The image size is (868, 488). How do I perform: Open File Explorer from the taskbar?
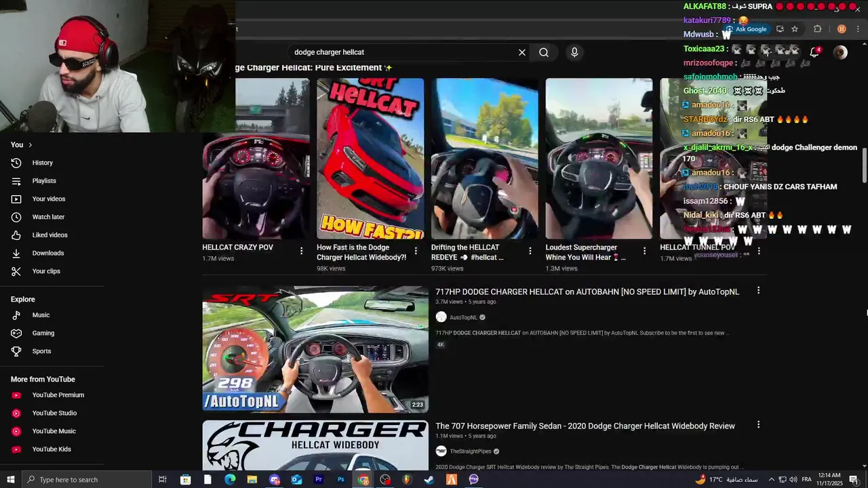click(252, 480)
